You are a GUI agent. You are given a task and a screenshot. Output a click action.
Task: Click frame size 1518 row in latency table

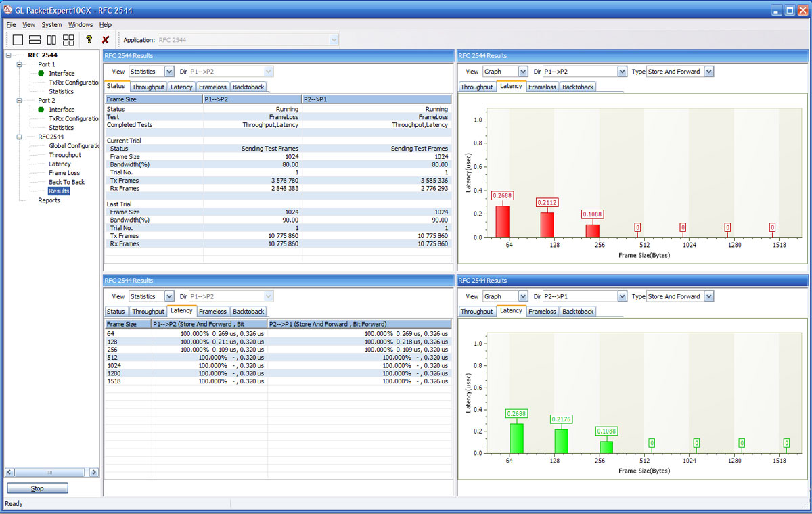pyautogui.click(x=278, y=382)
